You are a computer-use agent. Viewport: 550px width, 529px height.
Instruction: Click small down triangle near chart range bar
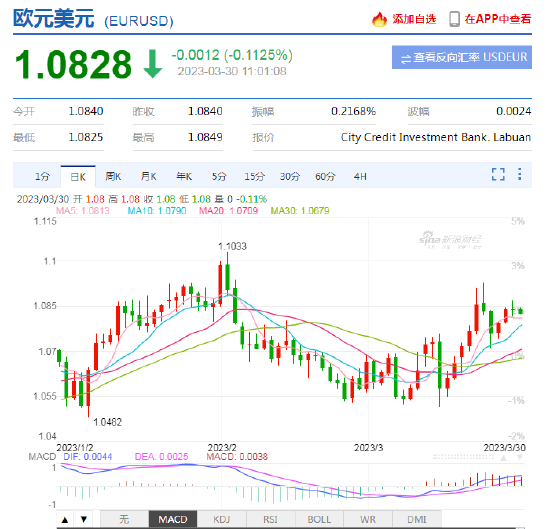(x=520, y=457)
